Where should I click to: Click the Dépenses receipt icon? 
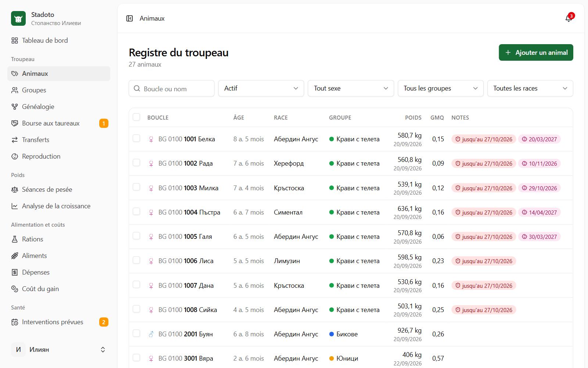(15, 272)
